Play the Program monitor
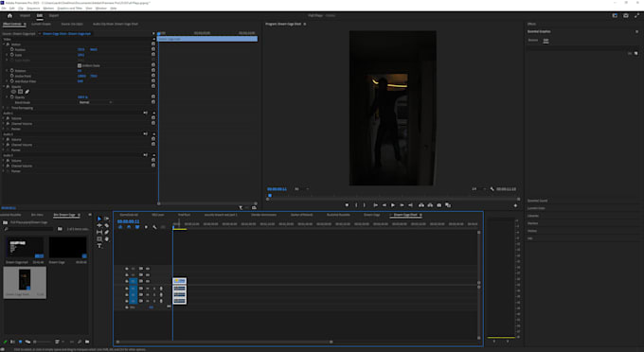Image resolution: width=644 pixels, height=352 pixels. click(x=393, y=205)
